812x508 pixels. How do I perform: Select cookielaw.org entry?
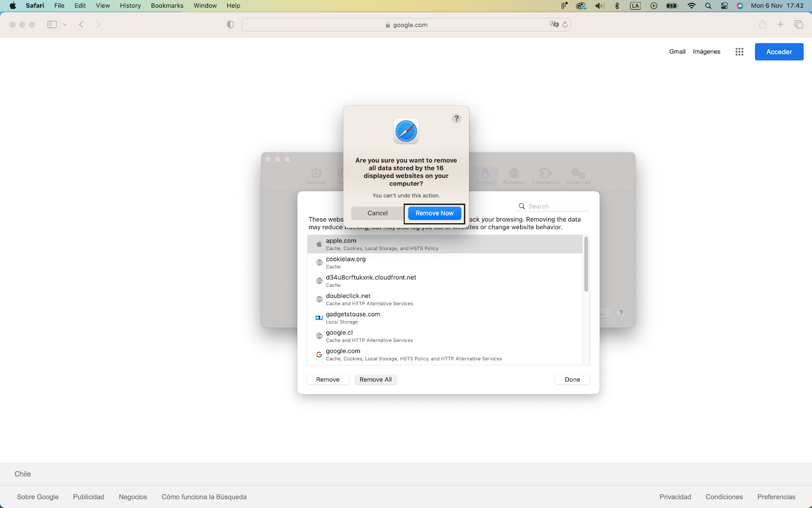pos(445,262)
